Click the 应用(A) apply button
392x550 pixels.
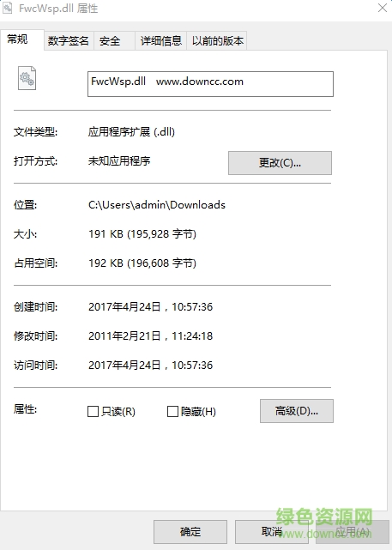[x=353, y=532]
